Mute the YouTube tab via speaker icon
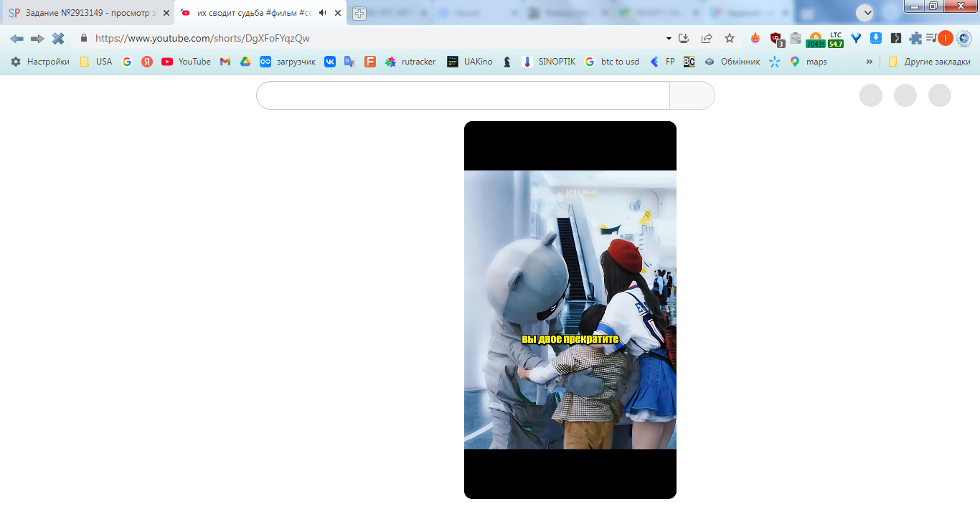The height and width of the screenshot is (522, 980). pos(323,13)
